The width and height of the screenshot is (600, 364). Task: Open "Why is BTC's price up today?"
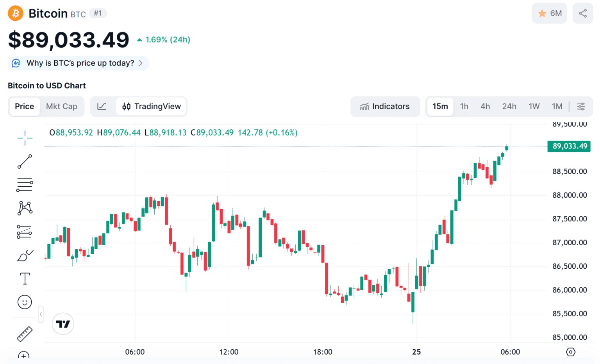pyautogui.click(x=79, y=63)
